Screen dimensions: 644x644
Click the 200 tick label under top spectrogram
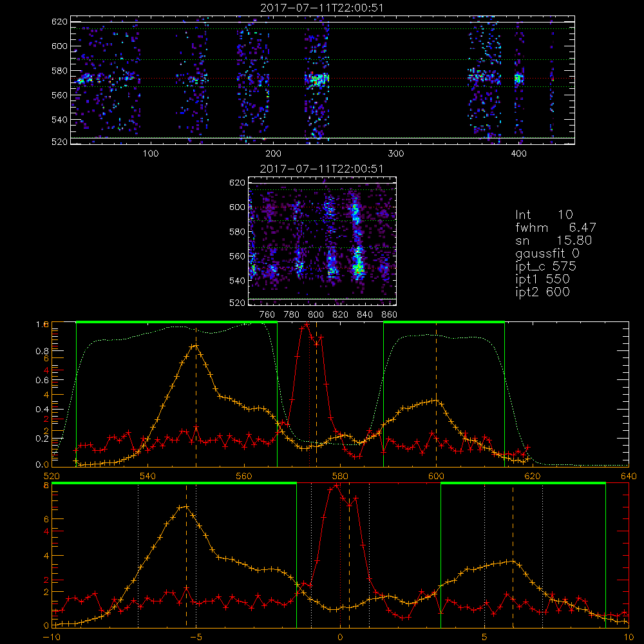(x=273, y=154)
